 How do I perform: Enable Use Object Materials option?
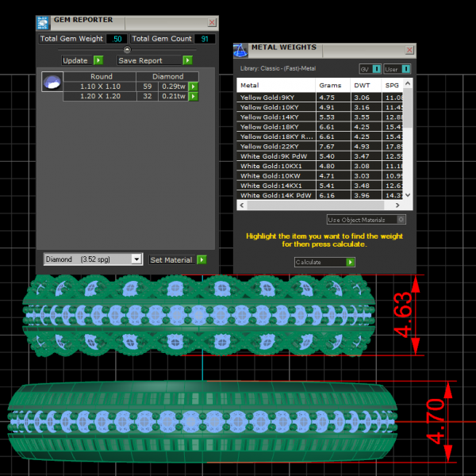[x=401, y=220]
